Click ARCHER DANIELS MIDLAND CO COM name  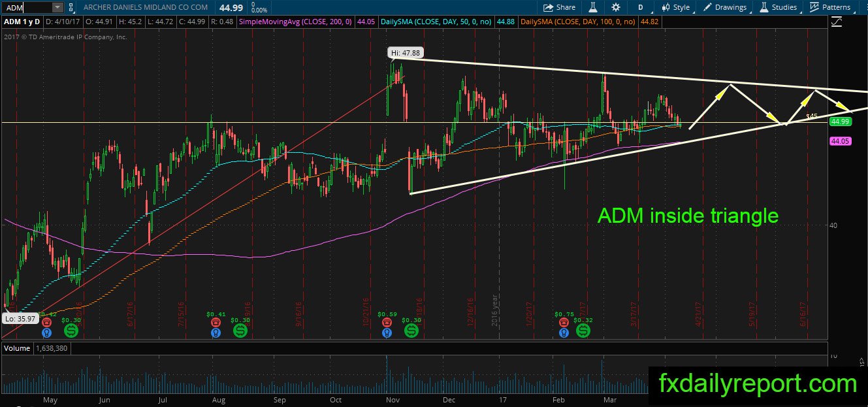146,7
